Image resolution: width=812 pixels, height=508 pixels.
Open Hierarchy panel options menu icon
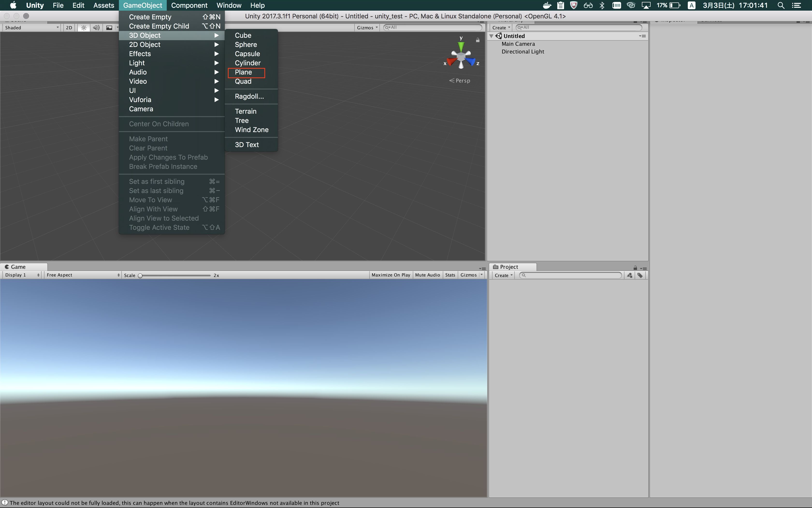(643, 36)
